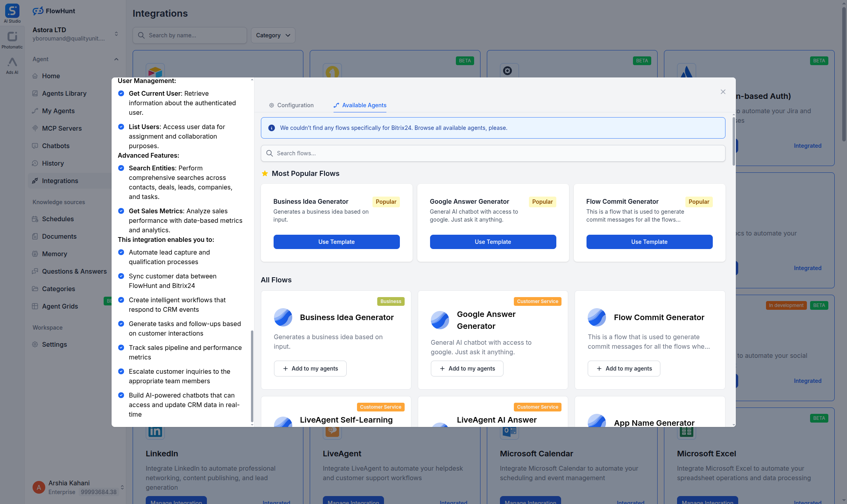Click the Most Popular Flows star icon
Viewport: 847px width, 504px height.
265,173
